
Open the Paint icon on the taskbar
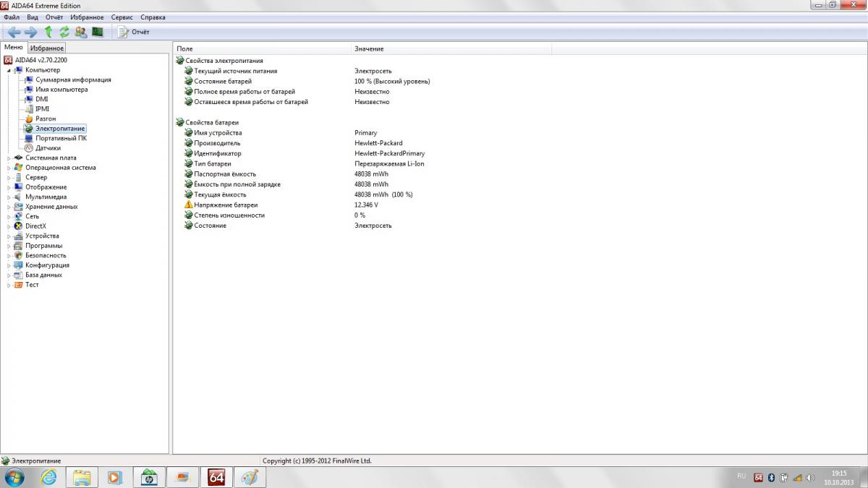coord(250,477)
